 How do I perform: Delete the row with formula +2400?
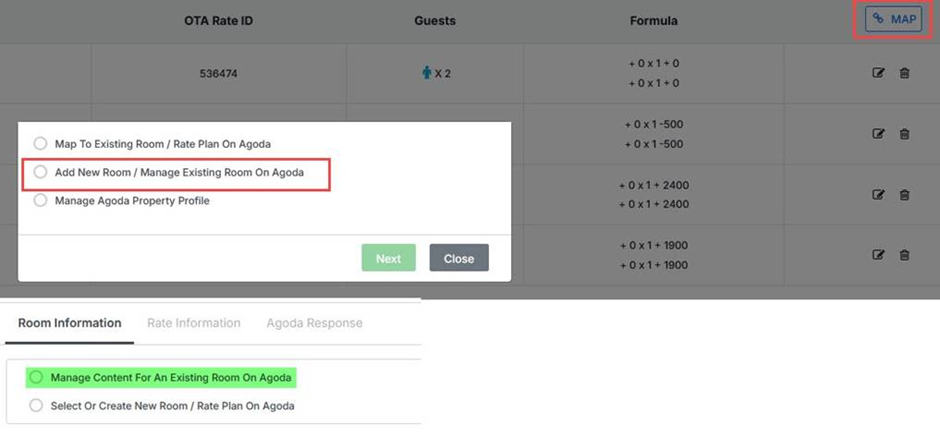(904, 195)
